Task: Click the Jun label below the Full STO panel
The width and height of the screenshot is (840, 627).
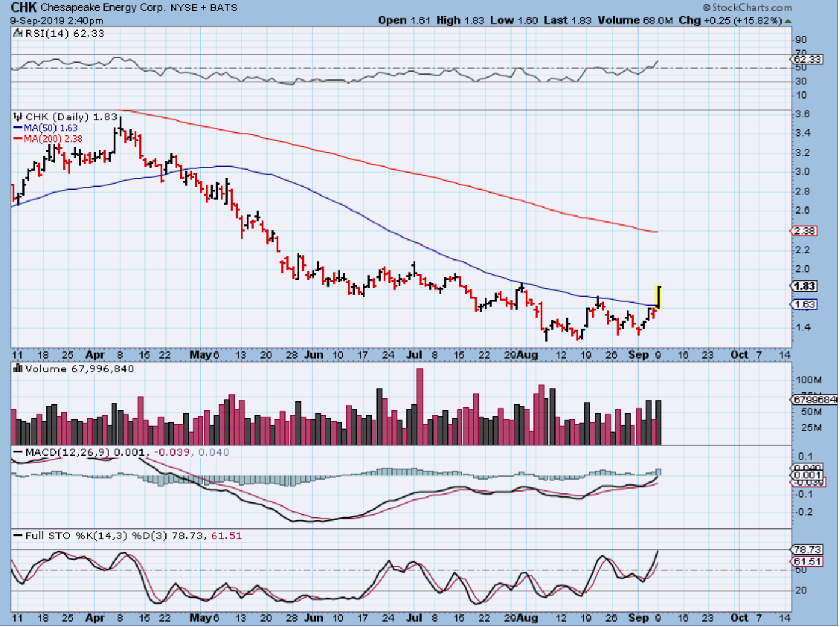Action: pos(313,618)
